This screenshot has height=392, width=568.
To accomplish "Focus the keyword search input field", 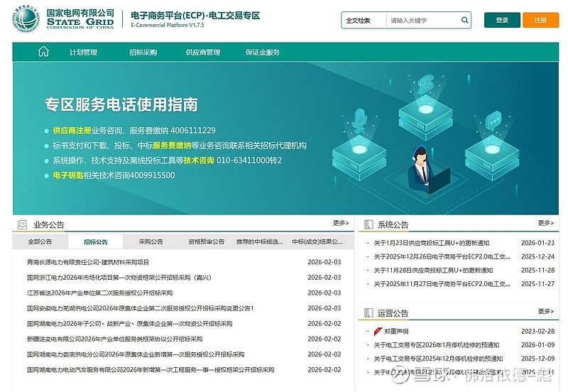I will tap(423, 21).
